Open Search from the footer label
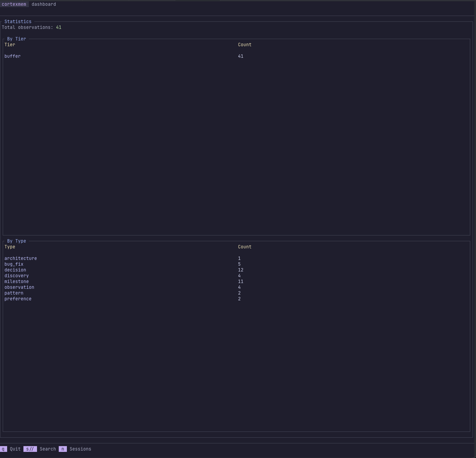Viewport: 476px width, 458px height. 48,449
